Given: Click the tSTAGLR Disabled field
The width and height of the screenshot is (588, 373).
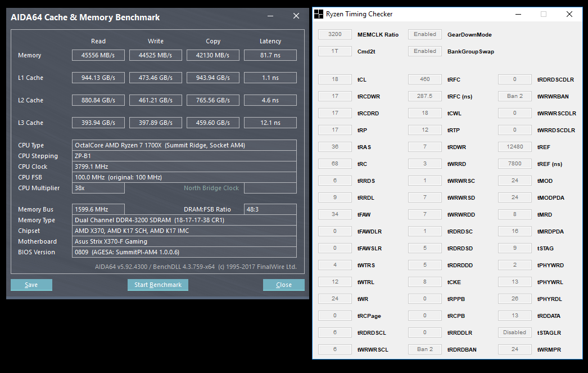Looking at the screenshot, I should (515, 332).
